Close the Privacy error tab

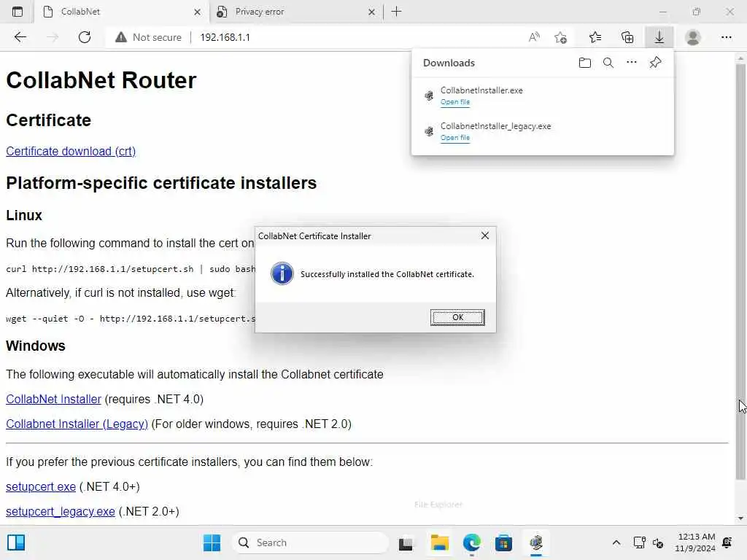click(371, 12)
